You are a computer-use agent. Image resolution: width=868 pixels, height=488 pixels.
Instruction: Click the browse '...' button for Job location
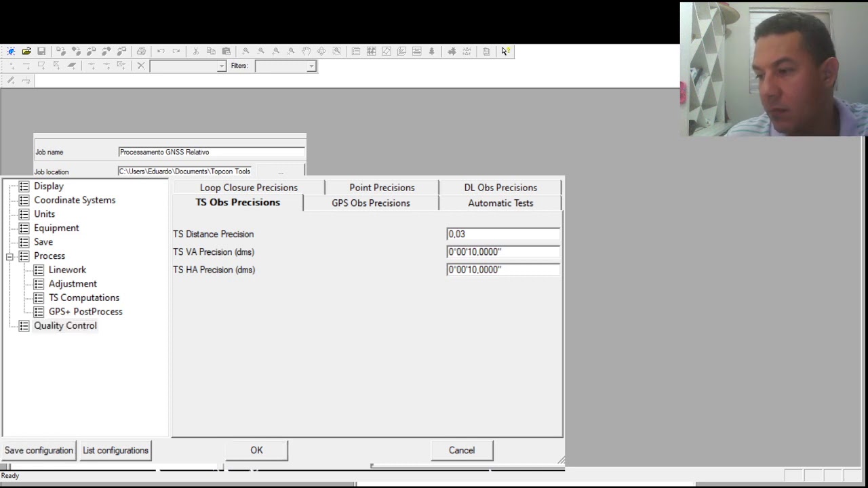tap(280, 172)
